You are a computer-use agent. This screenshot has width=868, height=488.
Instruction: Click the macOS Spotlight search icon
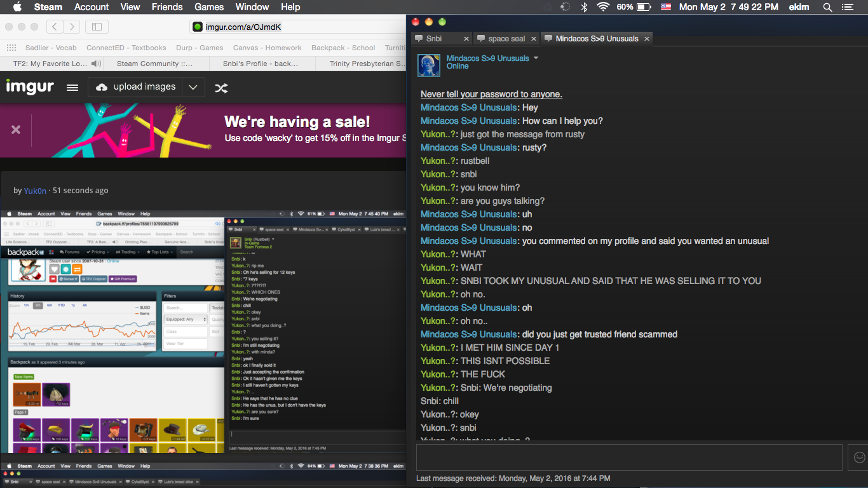(827, 7)
